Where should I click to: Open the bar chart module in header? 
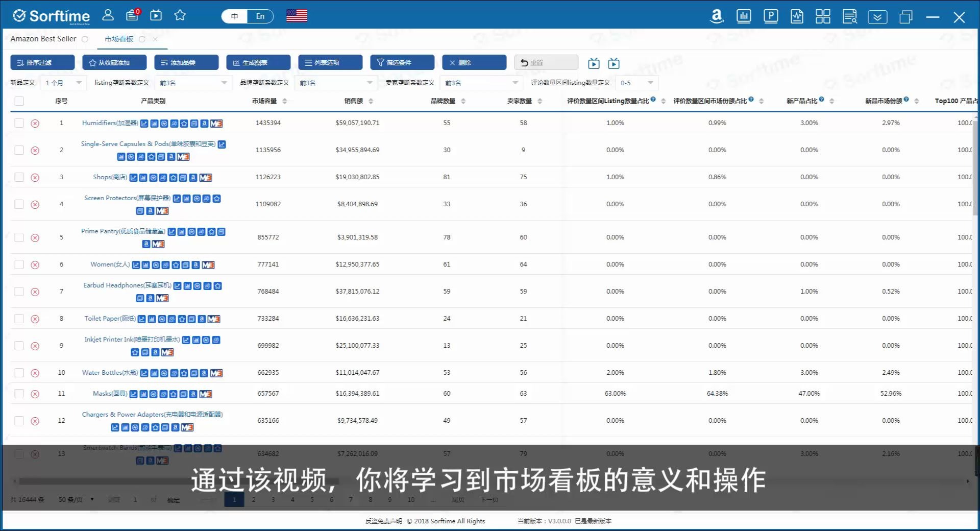(744, 16)
